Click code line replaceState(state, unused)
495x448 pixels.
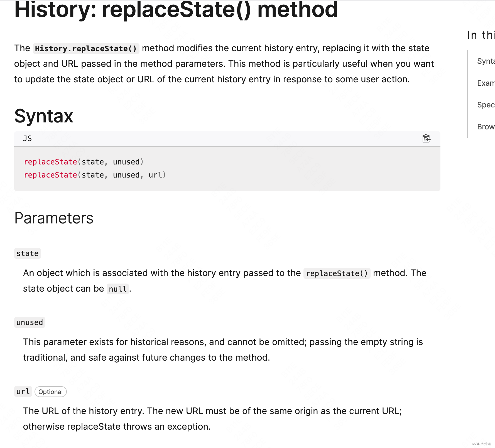click(84, 162)
